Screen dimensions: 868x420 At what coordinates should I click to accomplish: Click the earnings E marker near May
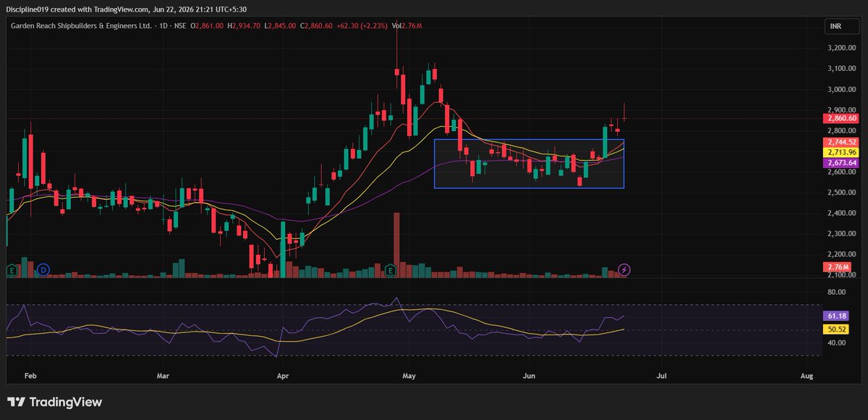click(391, 270)
